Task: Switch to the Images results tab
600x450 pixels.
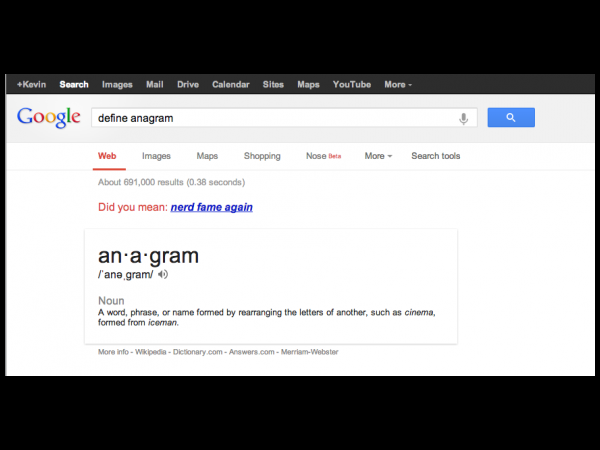Action: tap(156, 156)
